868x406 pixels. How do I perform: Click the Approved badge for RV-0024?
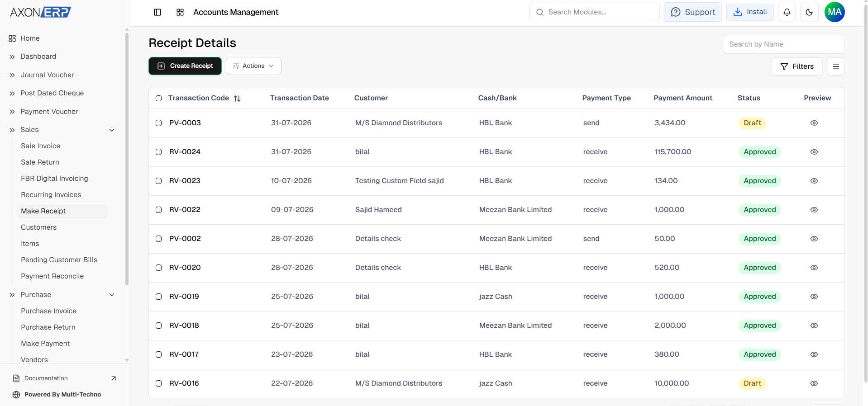760,152
